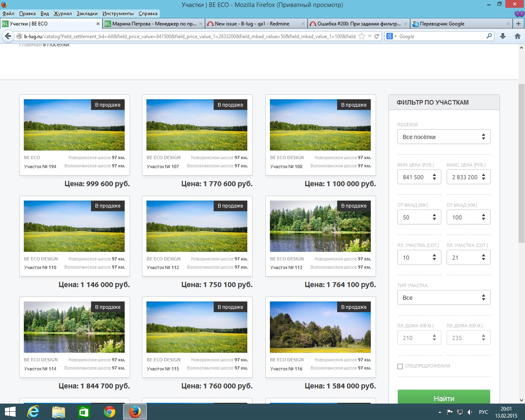Open the Тип участка dropdown
Viewport: 525px width, 420px height.
click(x=444, y=298)
